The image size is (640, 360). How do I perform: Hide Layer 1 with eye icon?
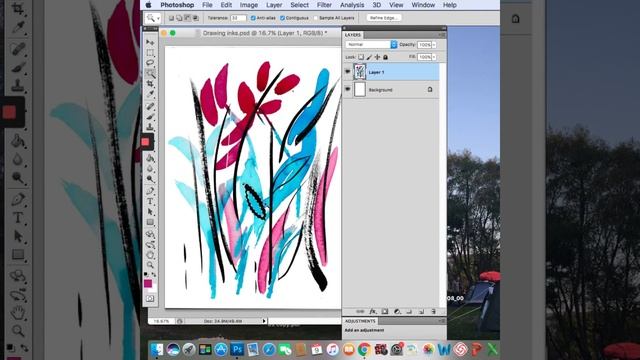tap(348, 72)
